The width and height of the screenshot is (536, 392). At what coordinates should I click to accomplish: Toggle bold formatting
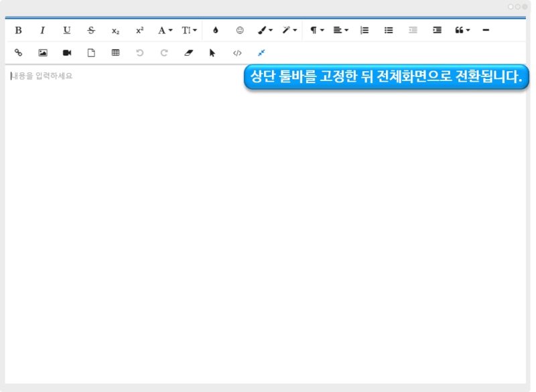(19, 30)
